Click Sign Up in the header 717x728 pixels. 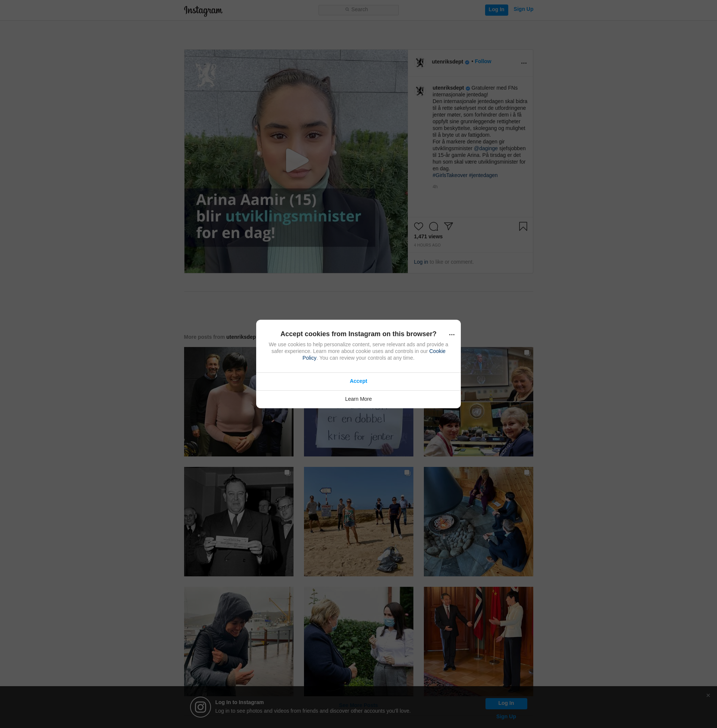click(523, 9)
